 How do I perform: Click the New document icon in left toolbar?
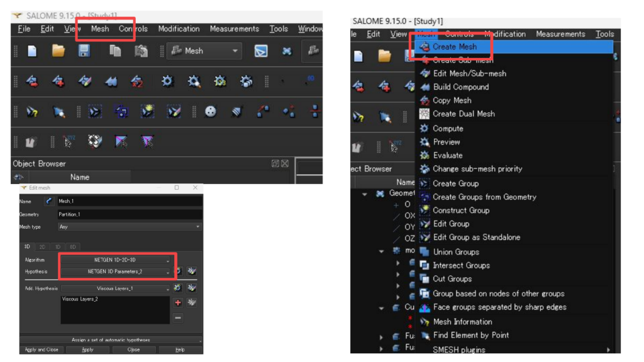coord(31,52)
